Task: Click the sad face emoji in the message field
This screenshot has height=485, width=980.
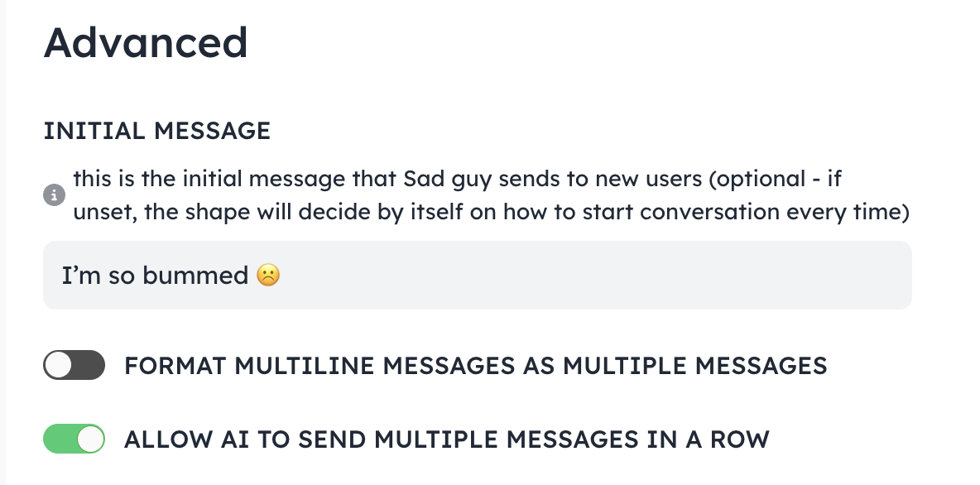Action: click(x=268, y=275)
